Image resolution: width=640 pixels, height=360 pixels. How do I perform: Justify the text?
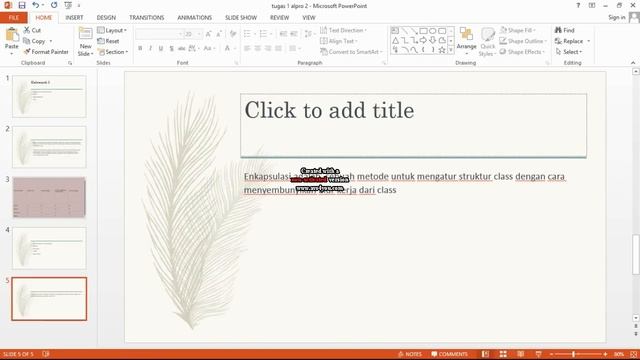click(x=278, y=49)
